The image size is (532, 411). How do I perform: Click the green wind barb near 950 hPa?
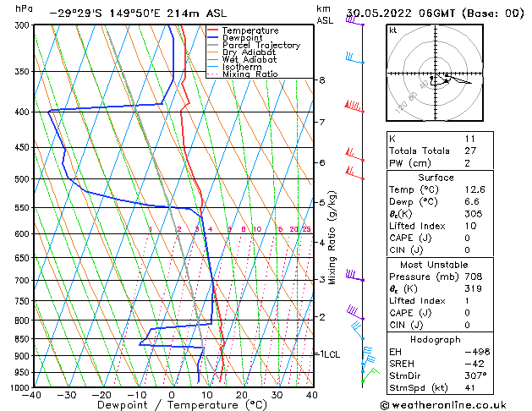pos(370,375)
